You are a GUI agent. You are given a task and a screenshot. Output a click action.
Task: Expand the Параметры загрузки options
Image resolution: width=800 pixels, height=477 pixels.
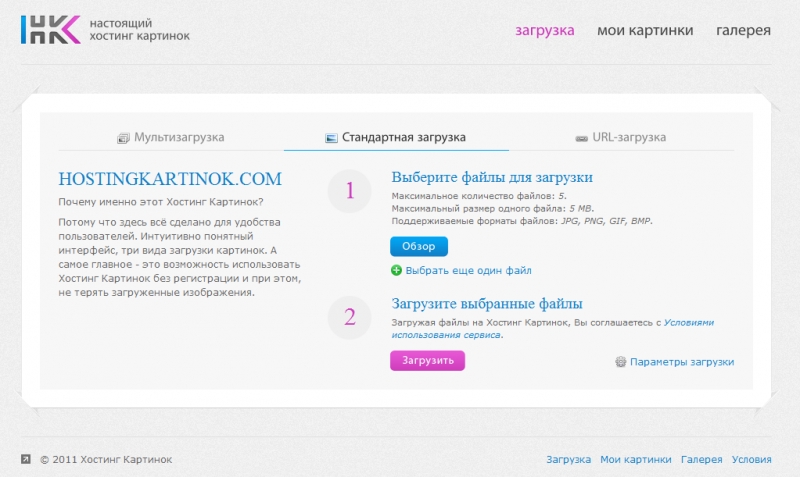pos(681,362)
